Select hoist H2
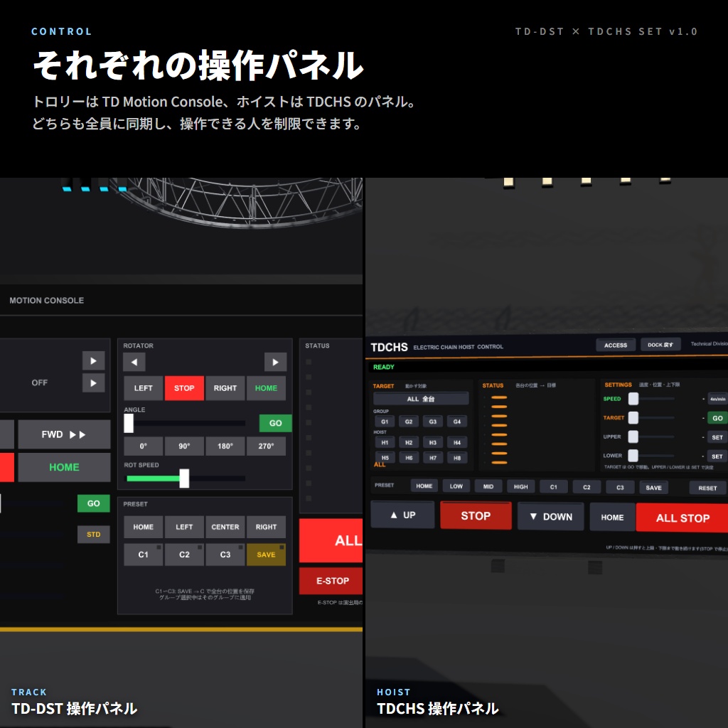Viewport: 728px width, 728px height. (409, 442)
